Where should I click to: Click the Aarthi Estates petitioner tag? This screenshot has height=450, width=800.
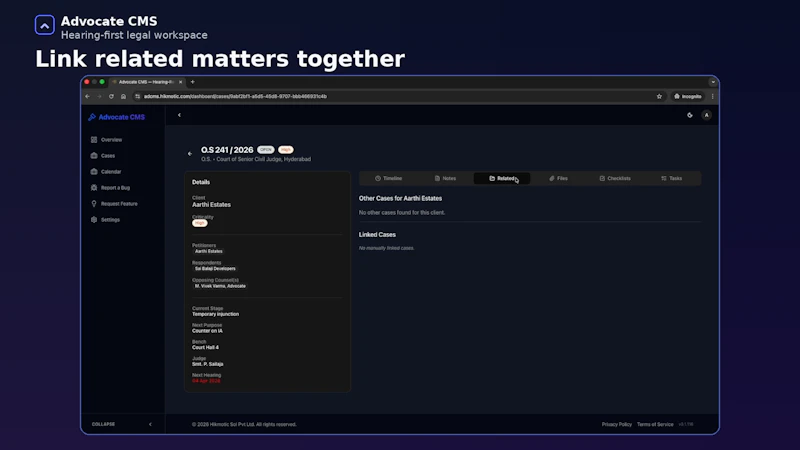(x=209, y=251)
